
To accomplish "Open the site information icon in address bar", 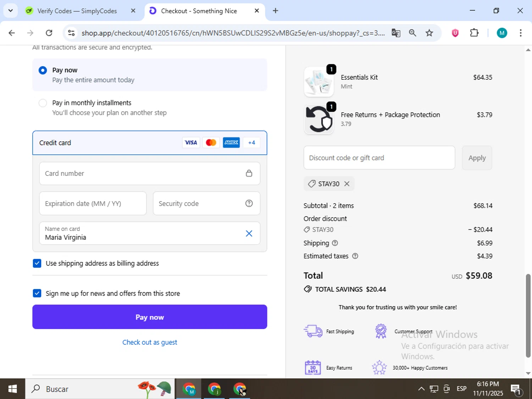I will coord(71,33).
